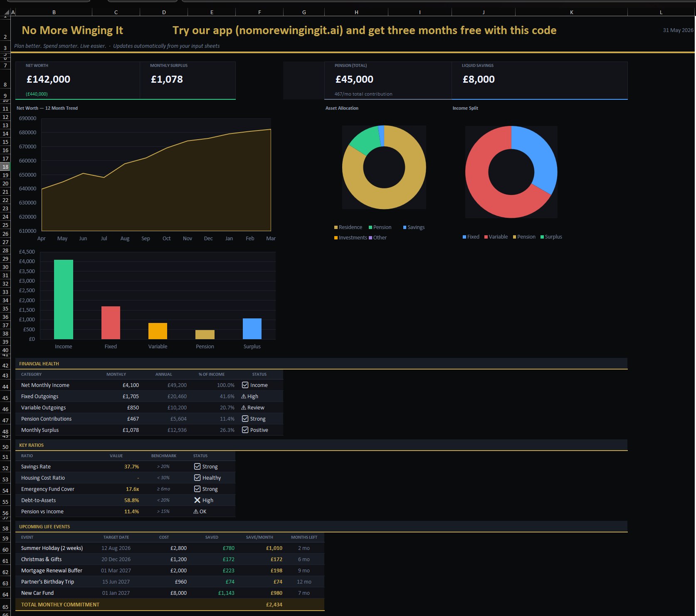
Task: Select the red Fixed bar in the chart
Action: (111, 323)
